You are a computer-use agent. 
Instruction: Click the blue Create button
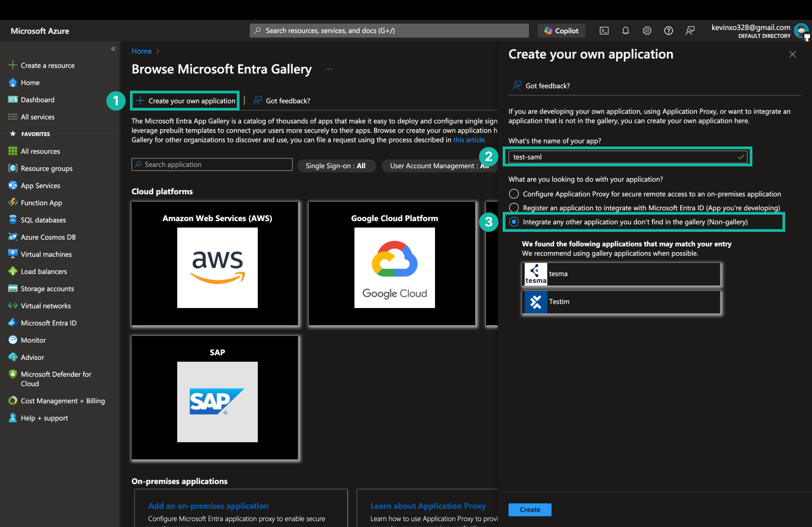tap(530, 509)
